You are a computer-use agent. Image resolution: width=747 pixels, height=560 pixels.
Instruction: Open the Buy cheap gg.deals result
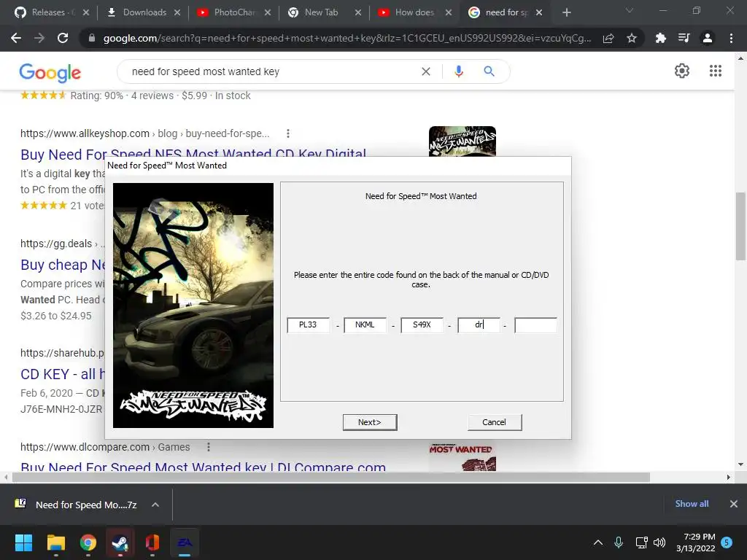[x=63, y=265]
